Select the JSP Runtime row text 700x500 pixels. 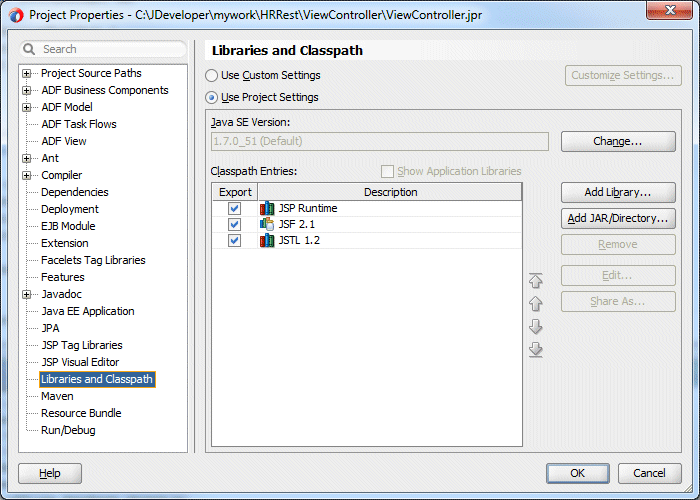pos(308,208)
